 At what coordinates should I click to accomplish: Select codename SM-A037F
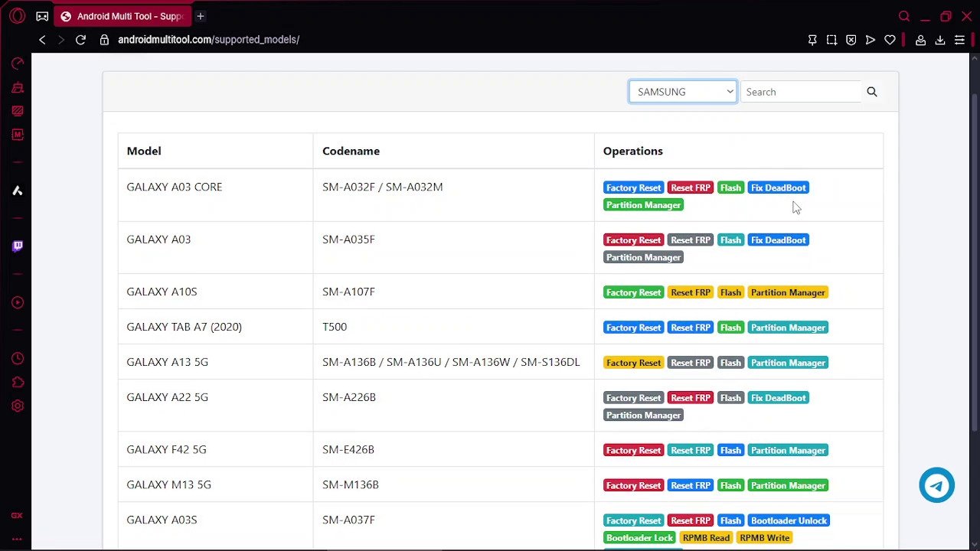click(348, 520)
